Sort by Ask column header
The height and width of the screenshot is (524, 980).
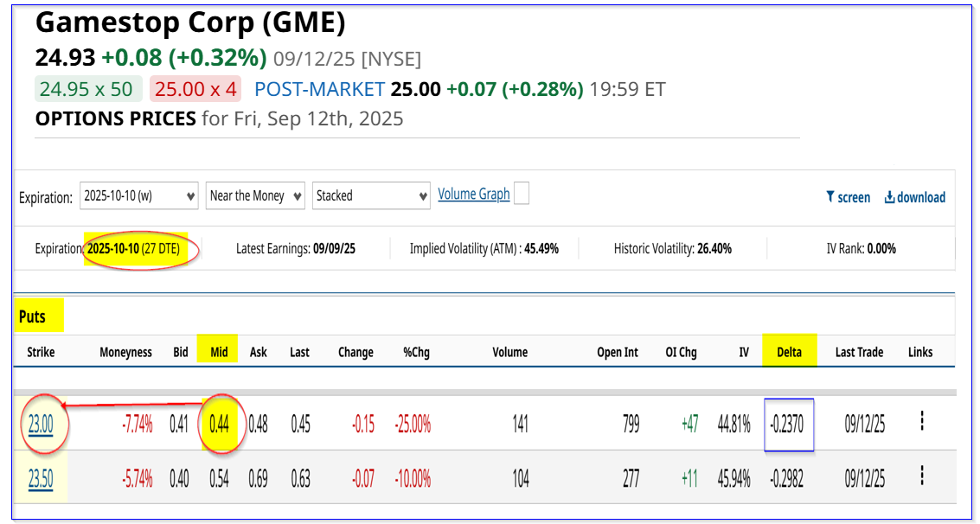pos(258,352)
